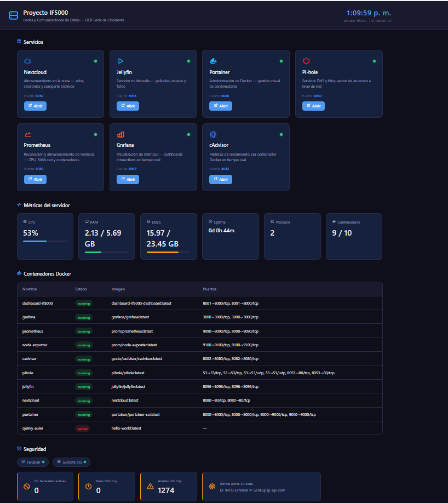Select the node-exporter container name
Screen dimensions: 448x503
point(35,345)
